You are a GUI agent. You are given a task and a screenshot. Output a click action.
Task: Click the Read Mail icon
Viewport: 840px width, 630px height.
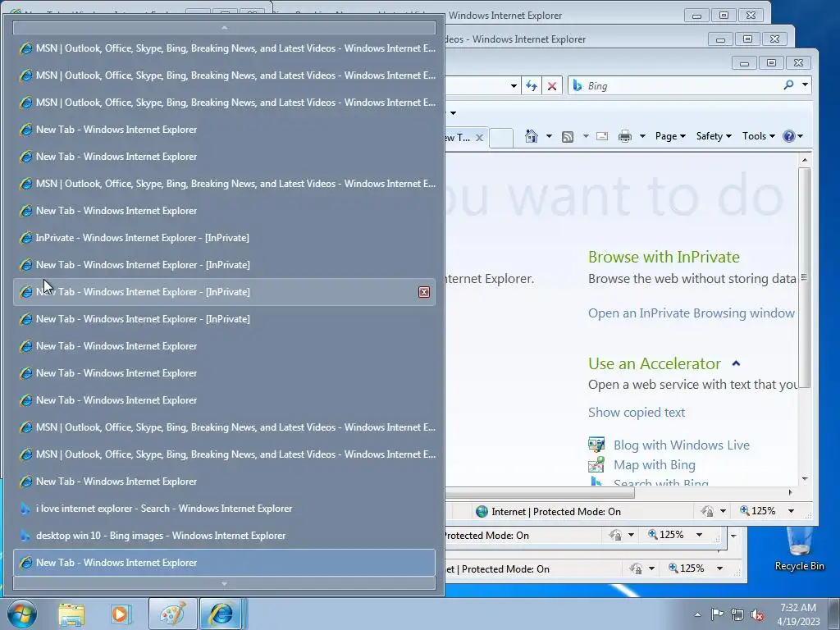(602, 136)
